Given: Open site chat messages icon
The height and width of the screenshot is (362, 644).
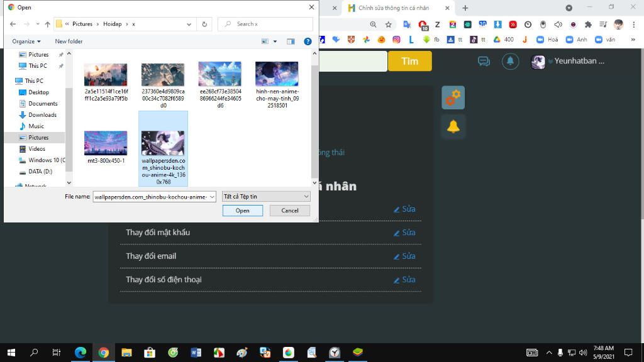Looking at the screenshot, I should tap(484, 61).
